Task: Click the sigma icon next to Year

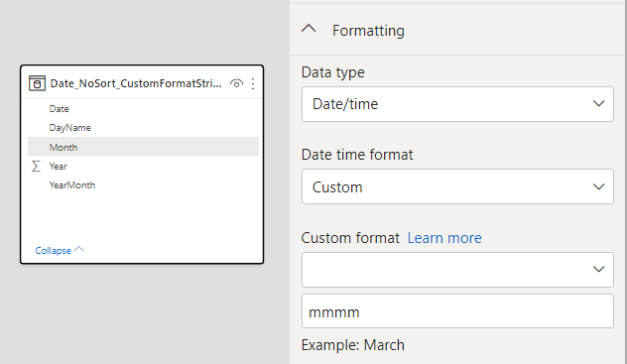Action: (36, 167)
